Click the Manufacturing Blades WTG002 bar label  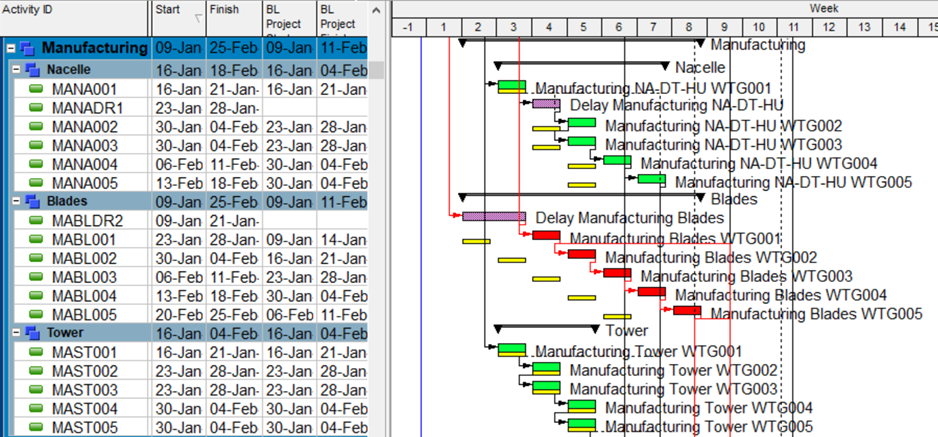tap(711, 258)
